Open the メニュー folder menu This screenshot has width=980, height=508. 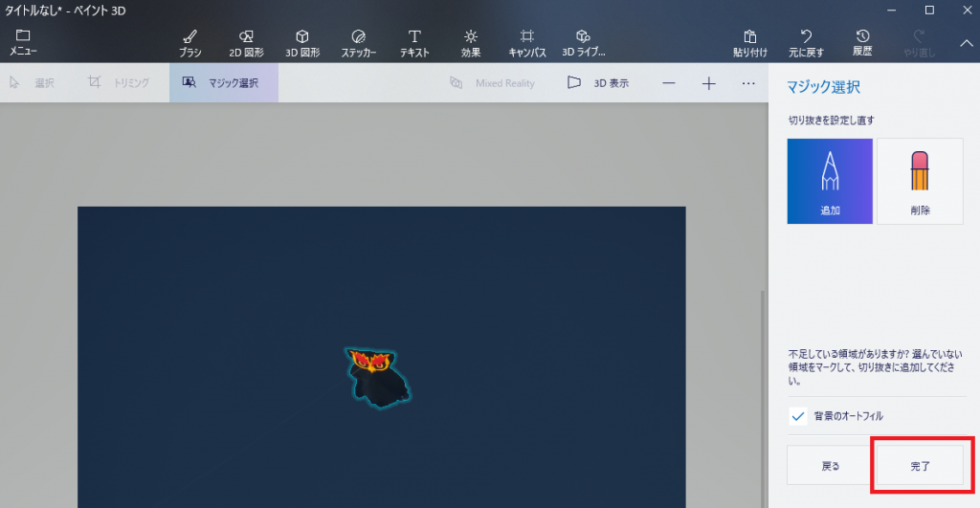coord(23,42)
